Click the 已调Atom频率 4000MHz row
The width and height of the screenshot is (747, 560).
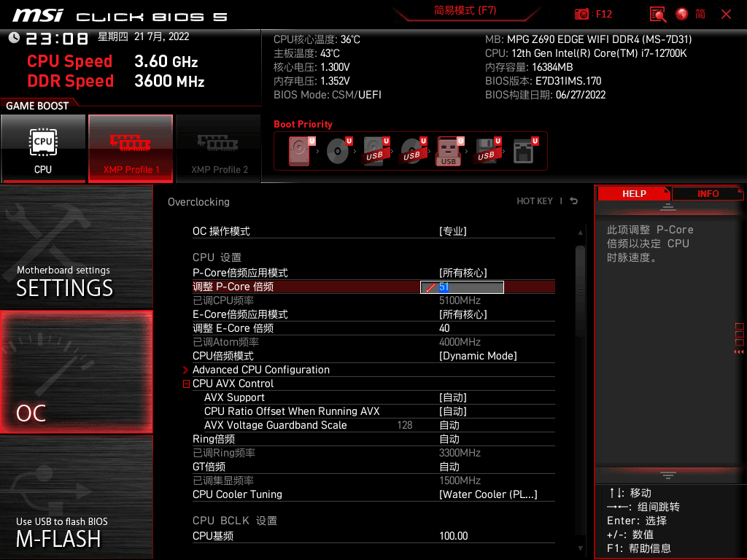pyautogui.click(x=373, y=342)
